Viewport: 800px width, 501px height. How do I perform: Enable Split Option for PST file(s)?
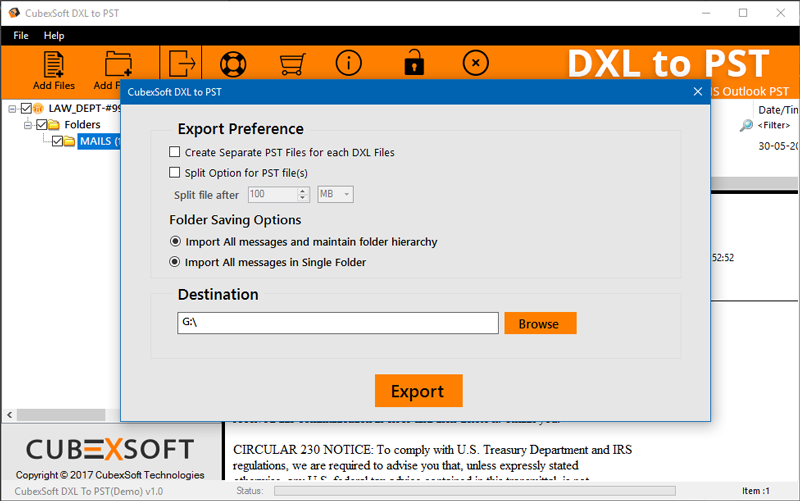click(x=174, y=172)
